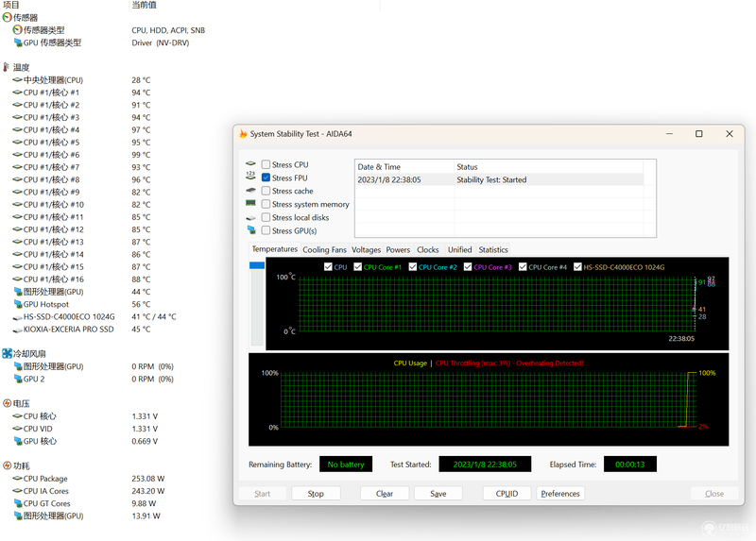Toggle the CPU Core #4 graph checkbox
The width and height of the screenshot is (756, 541).
pyautogui.click(x=523, y=267)
